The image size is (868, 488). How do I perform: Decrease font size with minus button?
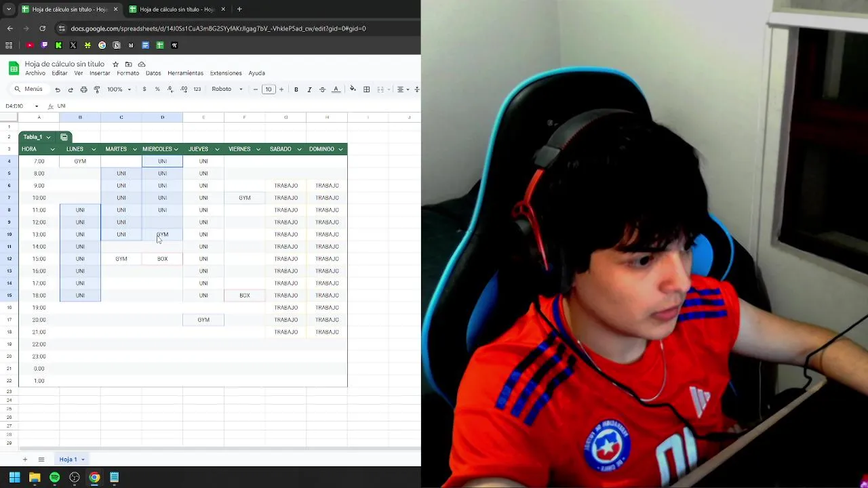pos(256,89)
